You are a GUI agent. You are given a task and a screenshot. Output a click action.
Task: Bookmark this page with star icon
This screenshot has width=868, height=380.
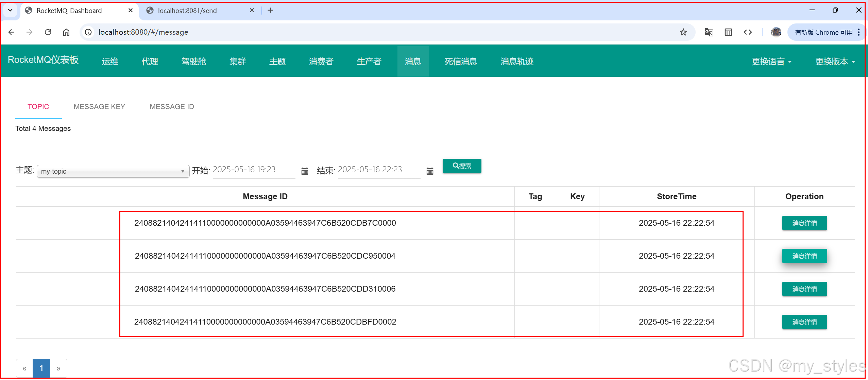click(x=683, y=32)
